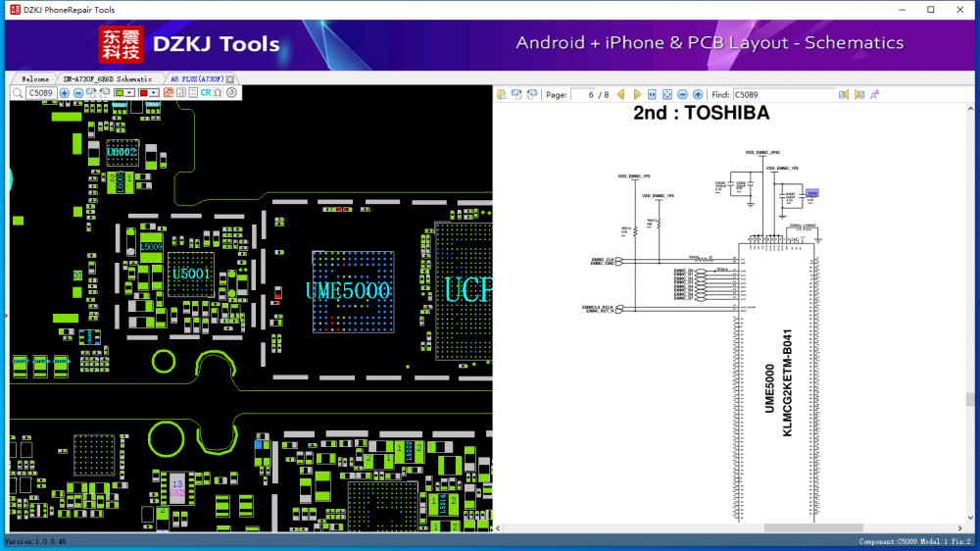Screen dimensions: 980x551
Task: Click the match case font icon
Action: [x=874, y=95]
